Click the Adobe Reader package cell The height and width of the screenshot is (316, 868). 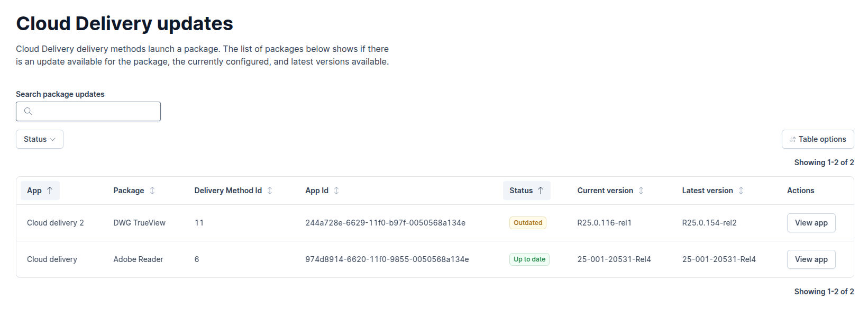tap(138, 259)
